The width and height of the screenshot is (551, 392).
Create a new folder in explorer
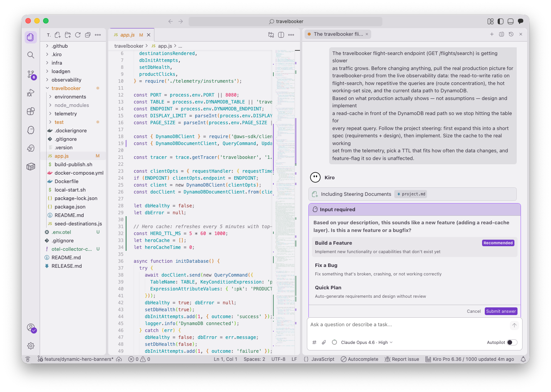[x=68, y=35]
